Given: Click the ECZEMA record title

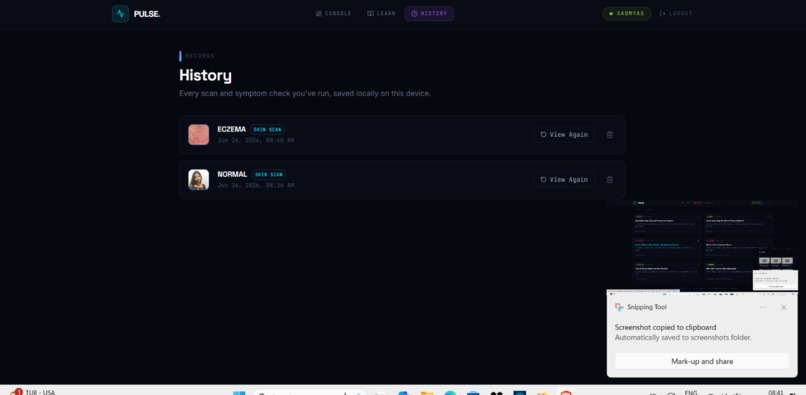Looking at the screenshot, I should [x=231, y=129].
